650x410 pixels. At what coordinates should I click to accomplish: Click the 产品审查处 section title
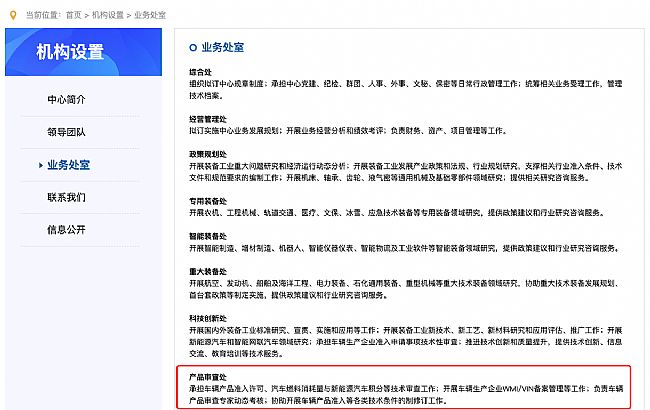(x=208, y=377)
